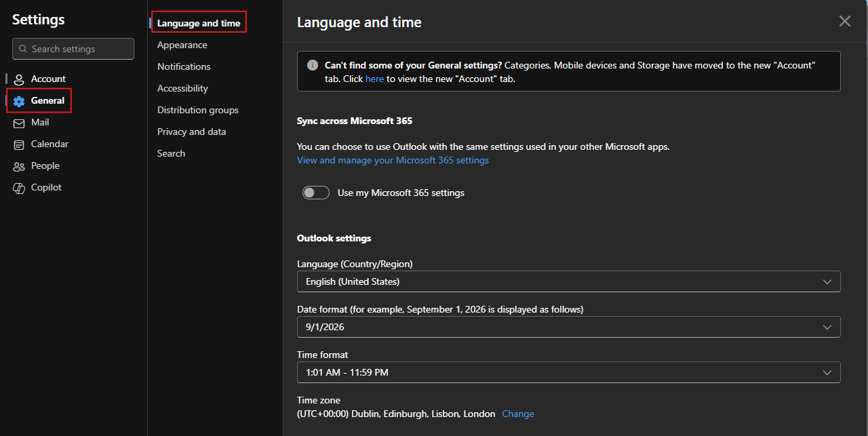Screen dimensions: 868x436
Task: Switch to the Appearance section
Action: [x=182, y=45]
